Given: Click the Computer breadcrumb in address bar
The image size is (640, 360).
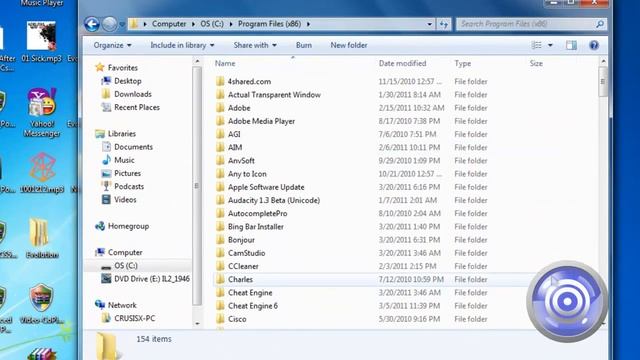Looking at the screenshot, I should [169, 24].
